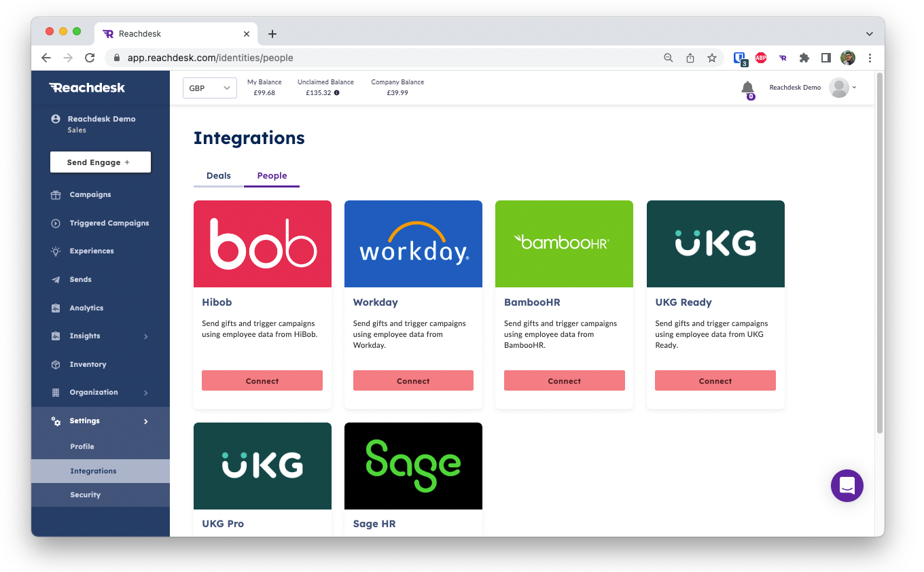This screenshot has height=572, width=924.
Task: Open the GBP currency dropdown
Action: [x=210, y=88]
